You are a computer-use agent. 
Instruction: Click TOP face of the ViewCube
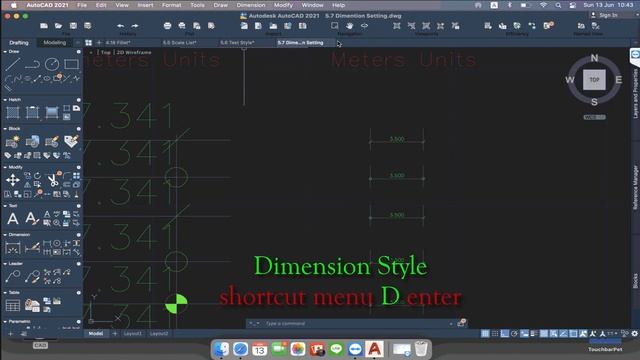pos(594,80)
